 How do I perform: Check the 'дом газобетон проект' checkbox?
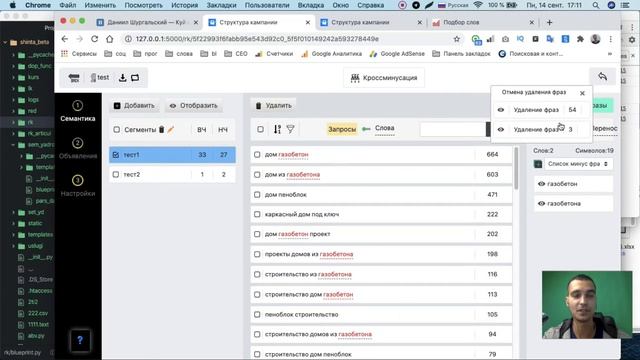(257, 234)
